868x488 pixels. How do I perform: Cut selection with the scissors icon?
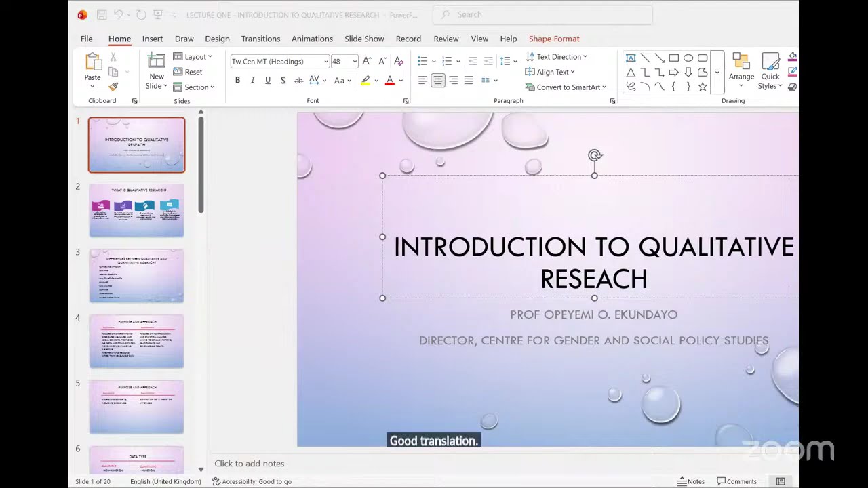point(113,58)
